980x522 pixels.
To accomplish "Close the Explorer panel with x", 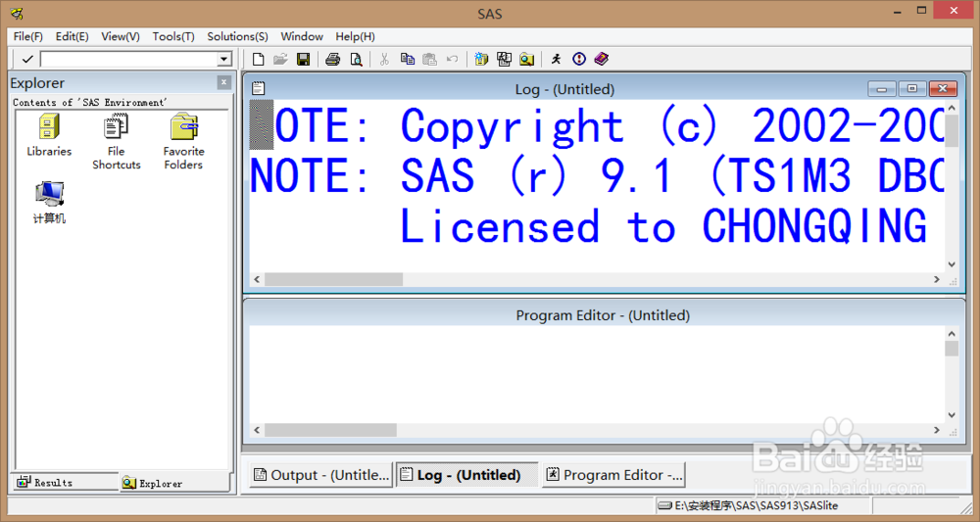I will click(x=223, y=82).
